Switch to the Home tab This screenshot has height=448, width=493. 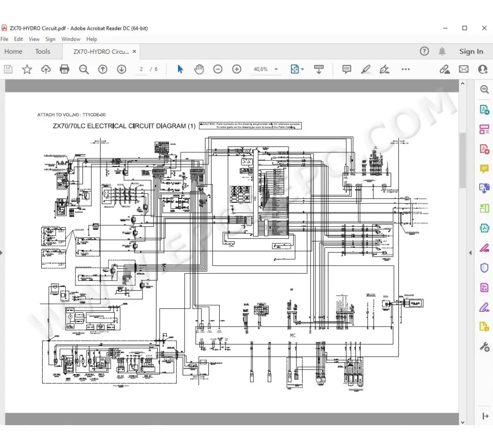pos(13,51)
